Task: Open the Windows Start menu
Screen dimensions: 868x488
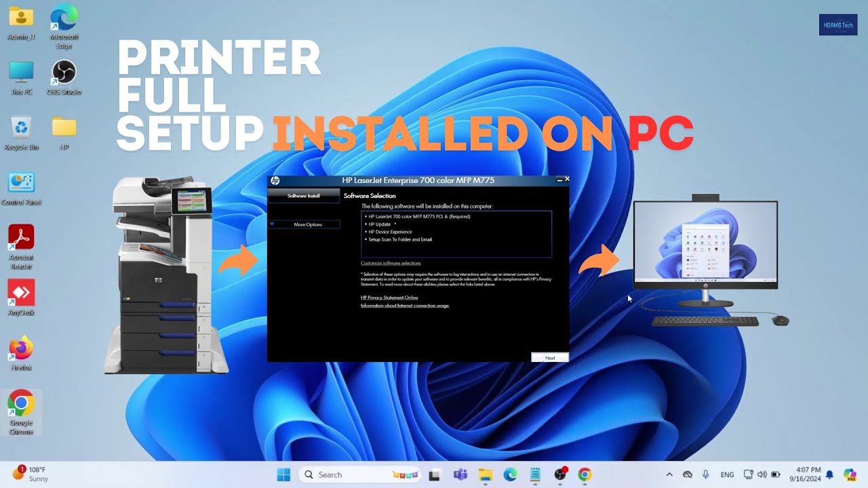Action: click(x=283, y=474)
